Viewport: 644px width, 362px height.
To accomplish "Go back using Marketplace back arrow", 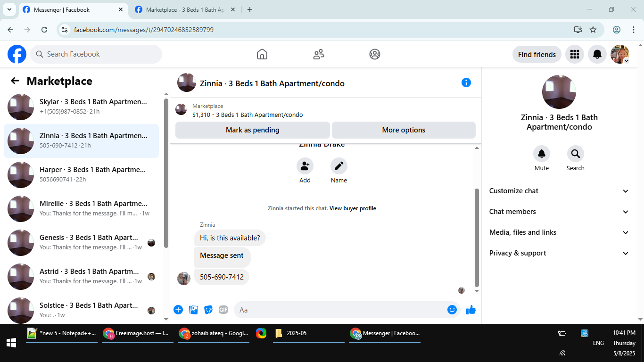I will (15, 81).
